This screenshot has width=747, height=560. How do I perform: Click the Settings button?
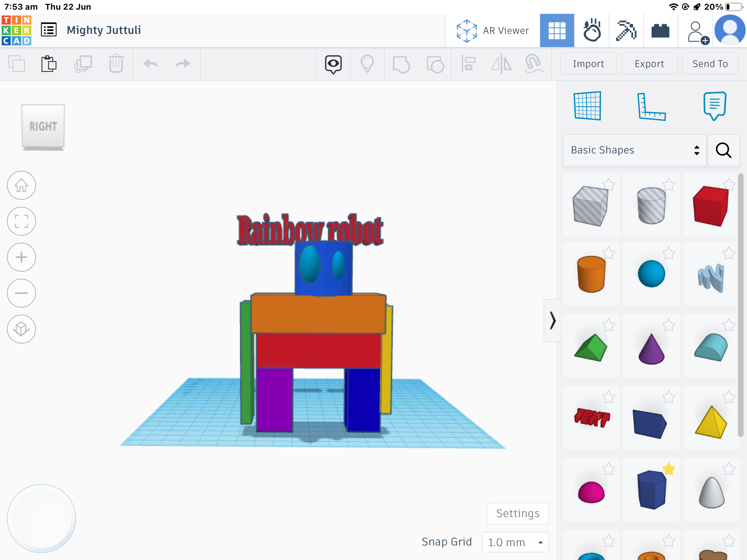[x=518, y=514]
